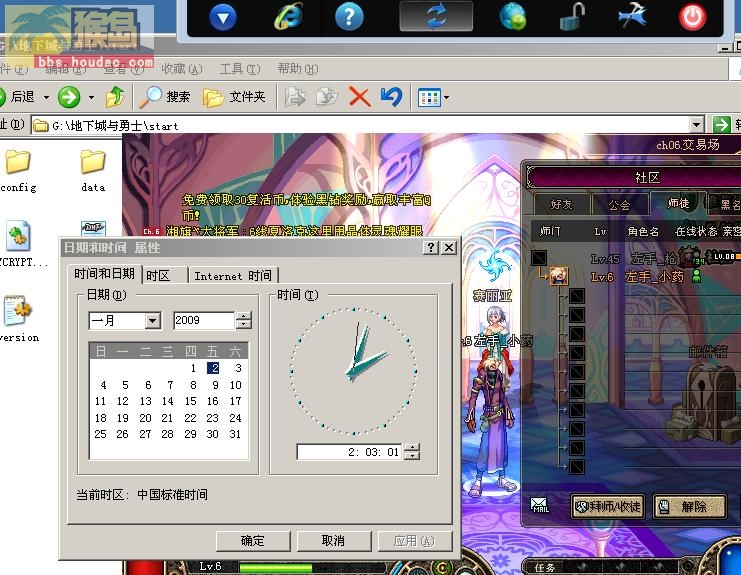Expand the address bar dropdown
Viewport: 741px width, 575px height.
click(697, 125)
